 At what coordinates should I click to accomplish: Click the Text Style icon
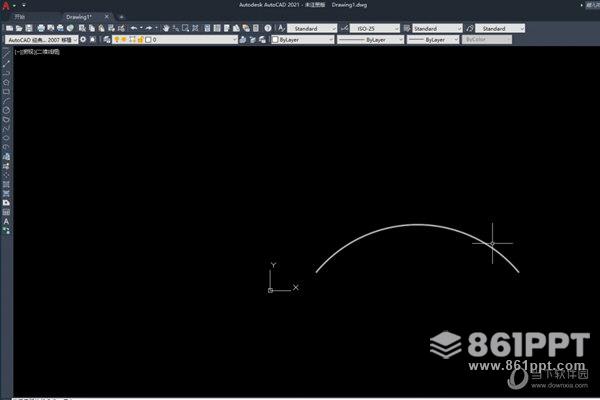pos(281,28)
